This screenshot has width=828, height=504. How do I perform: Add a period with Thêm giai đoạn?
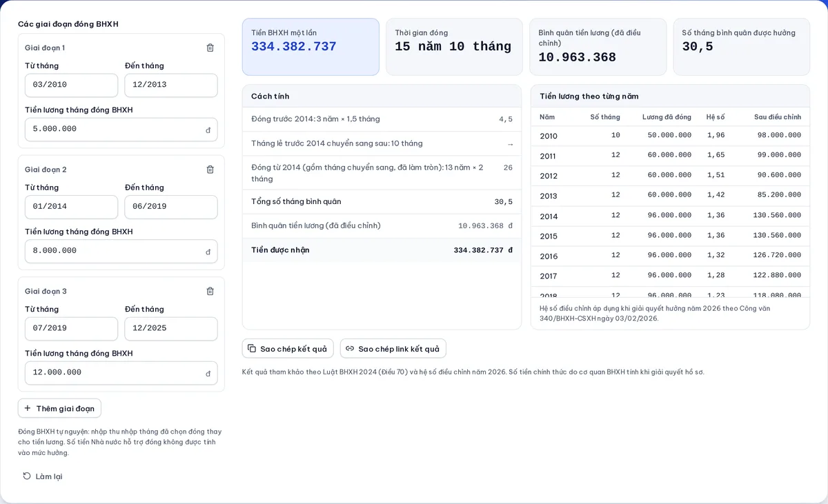pyautogui.click(x=59, y=408)
